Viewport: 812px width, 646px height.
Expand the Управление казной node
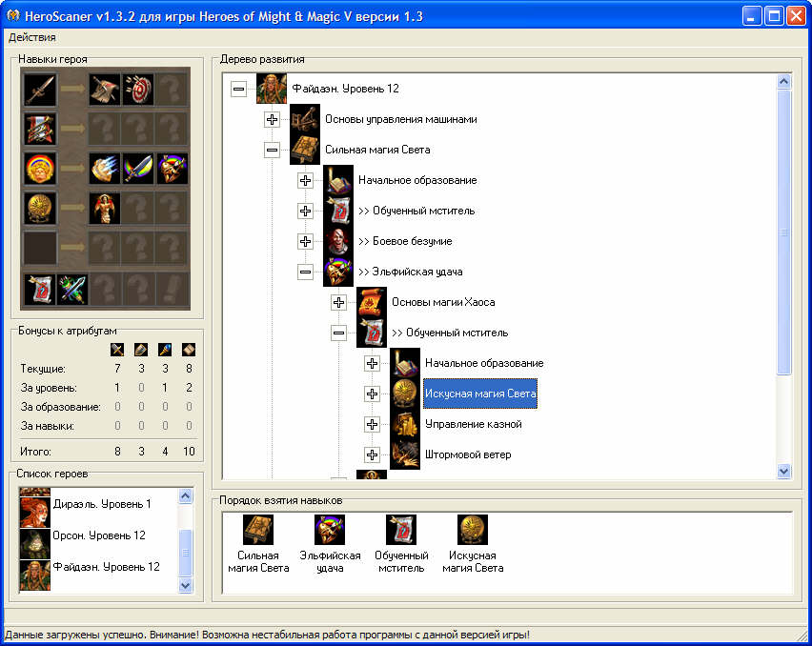click(x=372, y=424)
